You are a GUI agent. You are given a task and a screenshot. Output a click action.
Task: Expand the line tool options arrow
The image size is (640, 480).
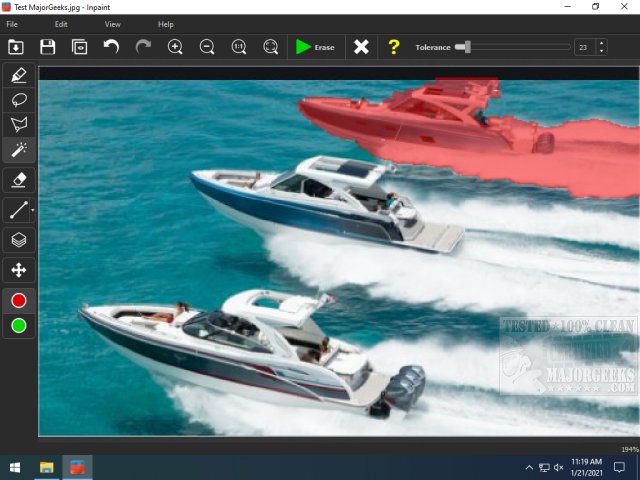(x=33, y=210)
